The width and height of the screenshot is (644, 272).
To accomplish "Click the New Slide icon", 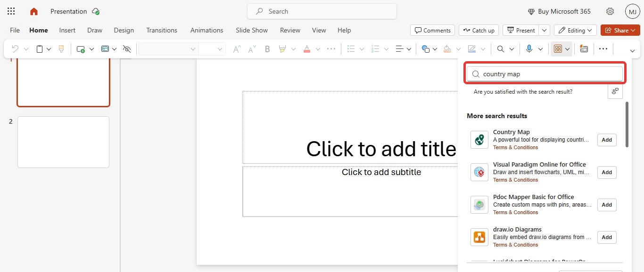I will [x=81, y=49].
